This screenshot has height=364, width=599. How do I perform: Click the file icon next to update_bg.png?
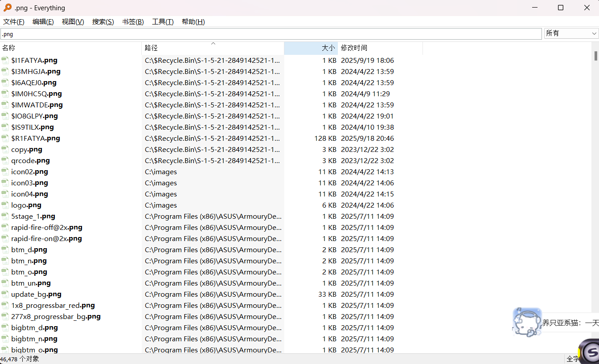click(5, 294)
